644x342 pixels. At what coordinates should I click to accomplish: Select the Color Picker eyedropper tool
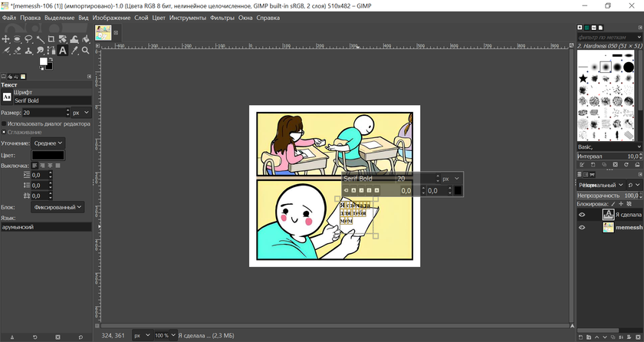pos(74,51)
